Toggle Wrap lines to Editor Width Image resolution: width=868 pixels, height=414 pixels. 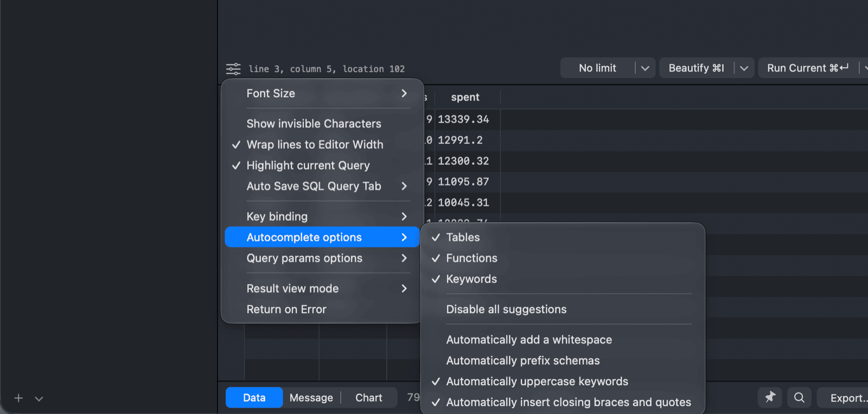coord(322,144)
